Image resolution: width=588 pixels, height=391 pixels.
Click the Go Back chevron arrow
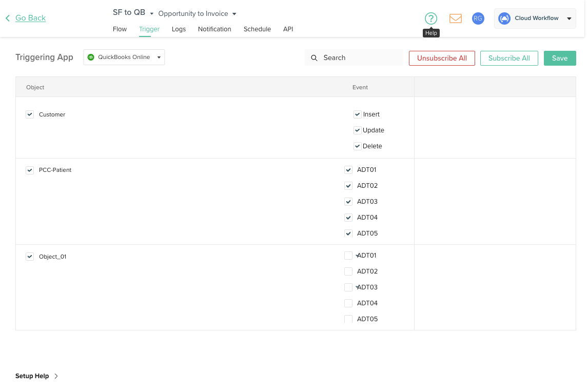pyautogui.click(x=7, y=17)
